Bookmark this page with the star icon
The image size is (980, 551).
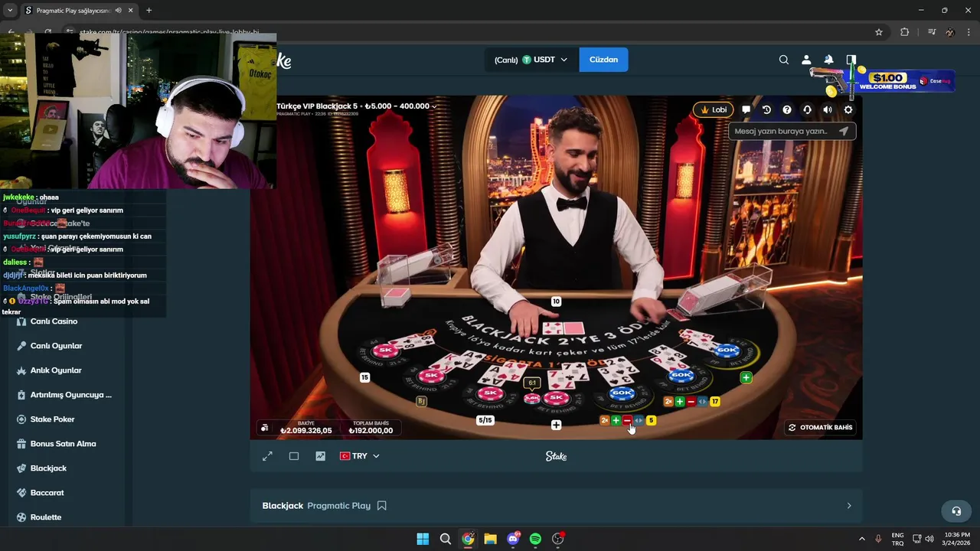click(x=879, y=32)
